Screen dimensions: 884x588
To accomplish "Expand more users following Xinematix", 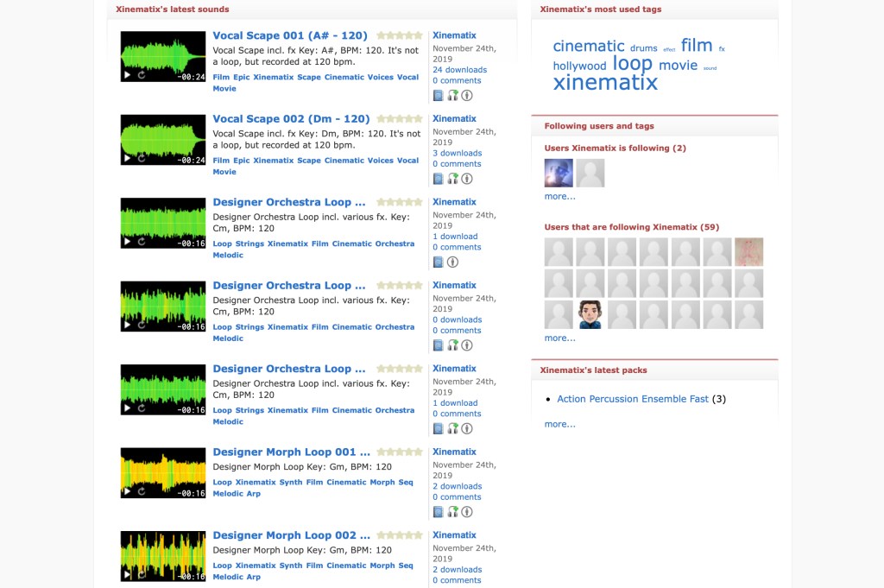I will (x=559, y=338).
